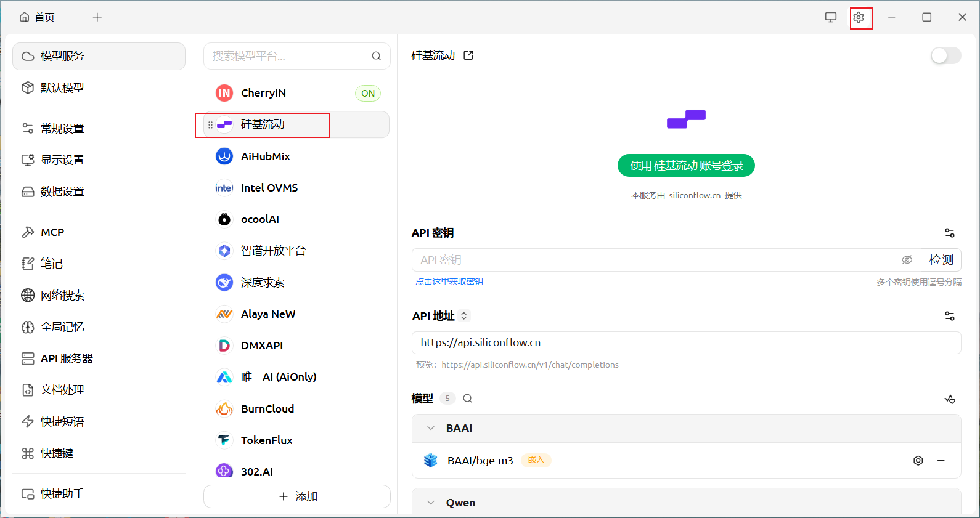Select 智谱开放平台 provider
The width and height of the screenshot is (980, 518).
[296, 251]
